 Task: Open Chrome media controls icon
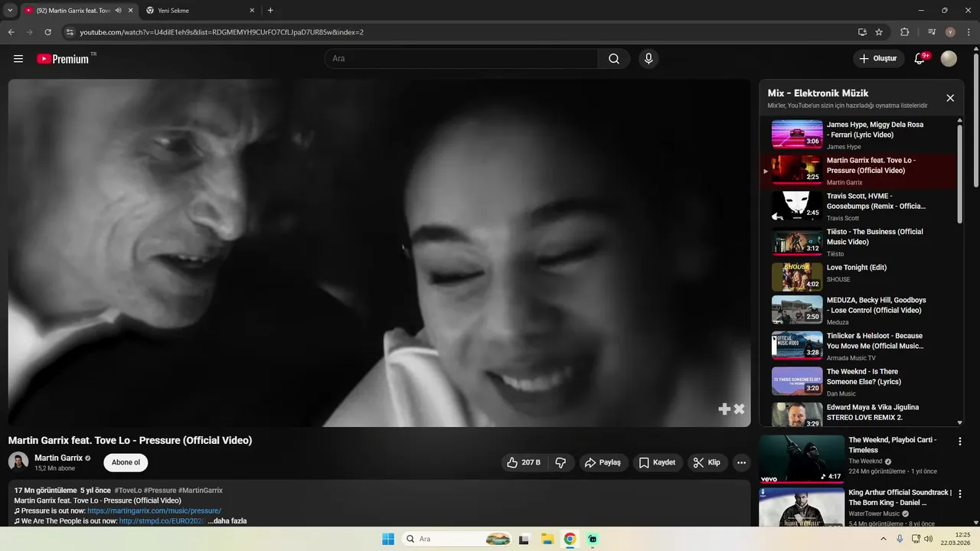pyautogui.click(x=931, y=32)
